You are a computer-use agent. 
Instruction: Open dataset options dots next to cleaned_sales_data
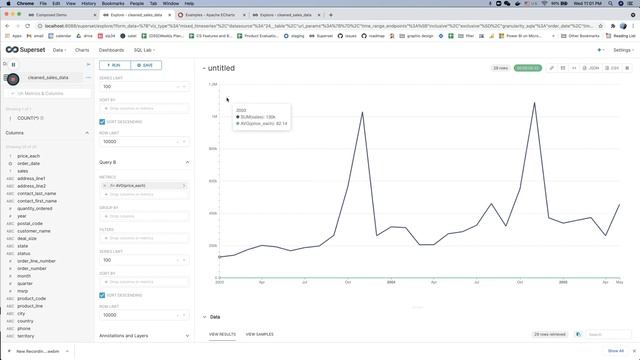click(88, 78)
